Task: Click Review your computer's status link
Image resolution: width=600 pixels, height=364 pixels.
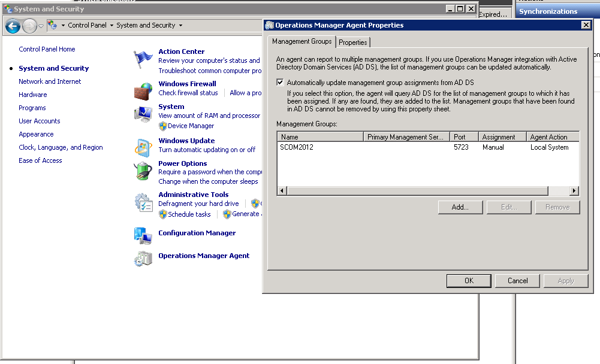Action: pyautogui.click(x=209, y=60)
